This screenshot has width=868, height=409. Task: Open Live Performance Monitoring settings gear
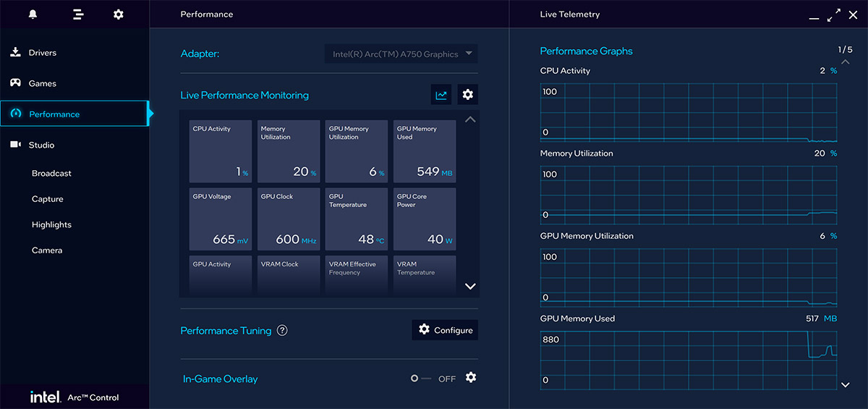coord(468,95)
